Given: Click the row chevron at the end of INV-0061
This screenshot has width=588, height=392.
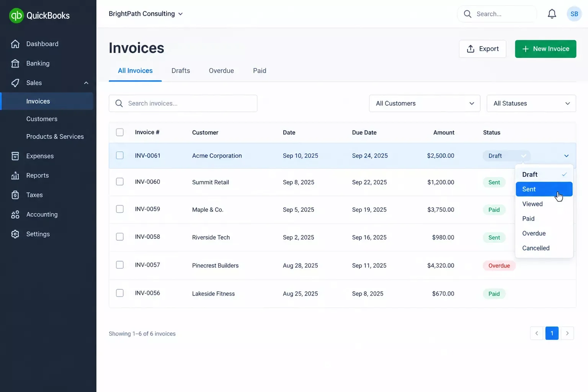Looking at the screenshot, I should coord(567,156).
